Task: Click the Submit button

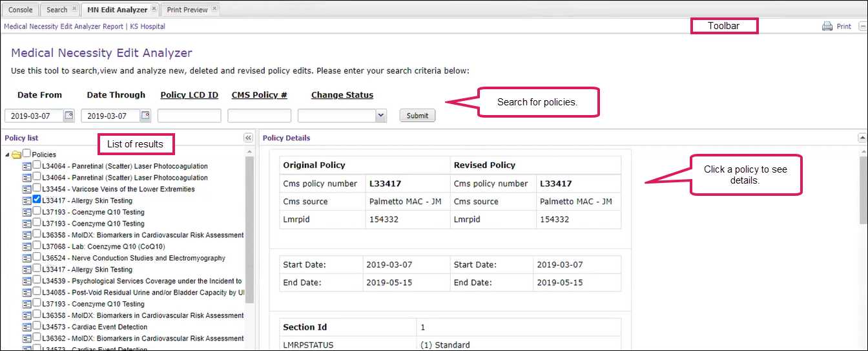Action: point(417,116)
